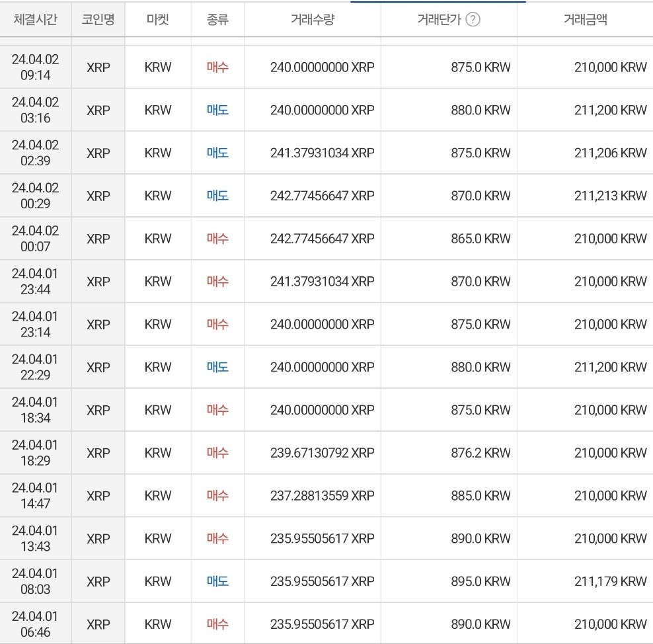Select the 24.04.01 14:47 timestamp cell
This screenshot has height=644, width=653.
tap(36, 496)
